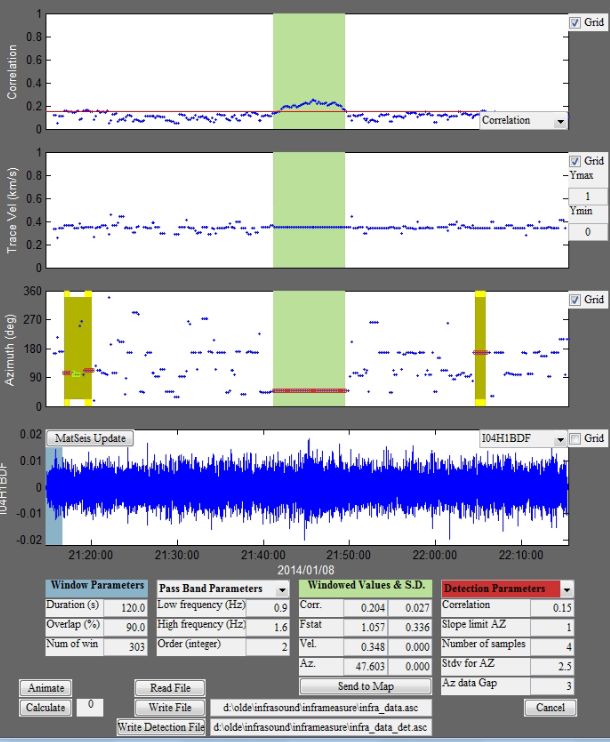
Task: Select the Low frequency (Hz) input field
Action: [268, 606]
